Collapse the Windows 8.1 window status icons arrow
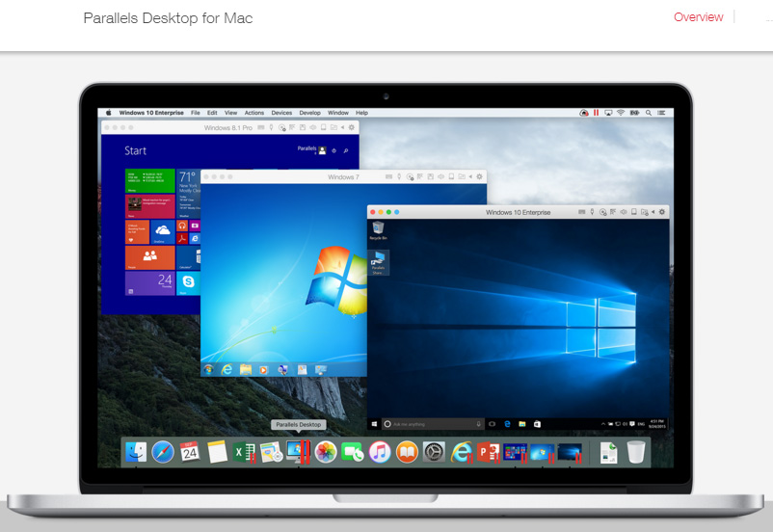The image size is (773, 532). (342, 127)
